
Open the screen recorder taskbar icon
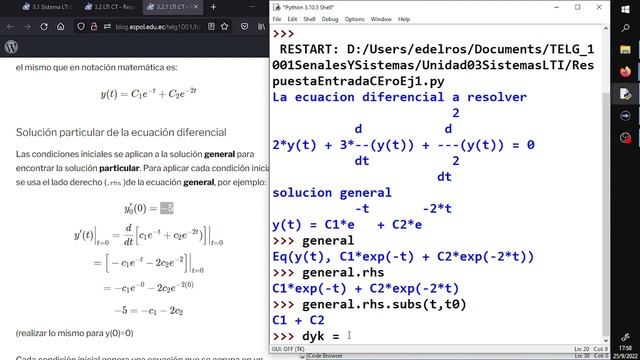625,138
